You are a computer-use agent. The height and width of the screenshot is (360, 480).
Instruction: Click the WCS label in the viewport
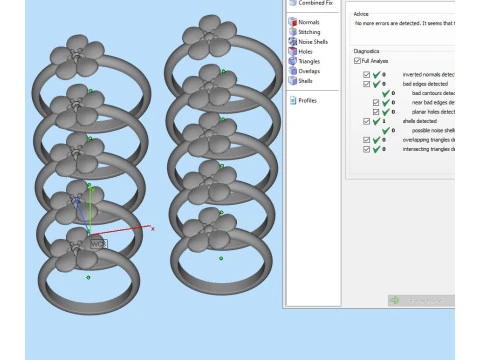99,244
